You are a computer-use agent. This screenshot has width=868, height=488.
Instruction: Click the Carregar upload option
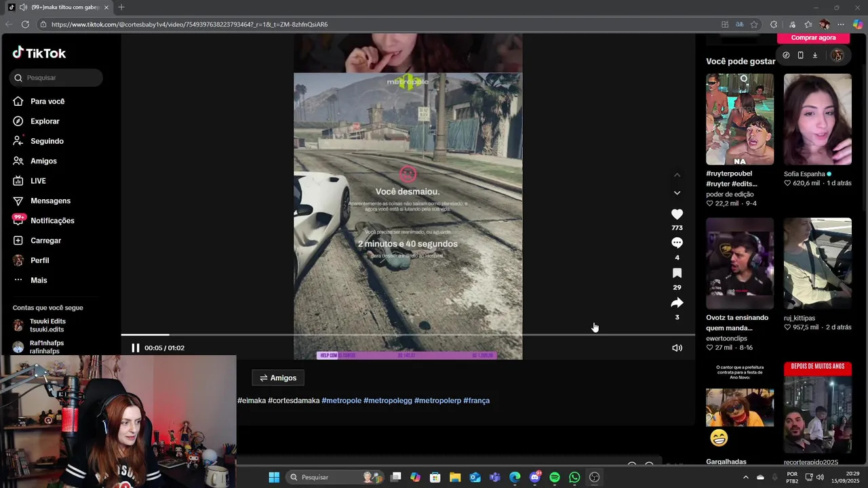click(x=37, y=241)
